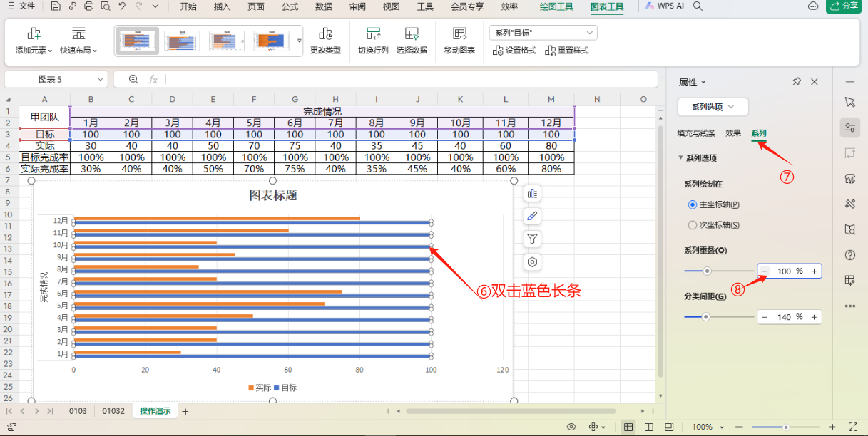Expand the chart styles gallery arrow

point(300,41)
